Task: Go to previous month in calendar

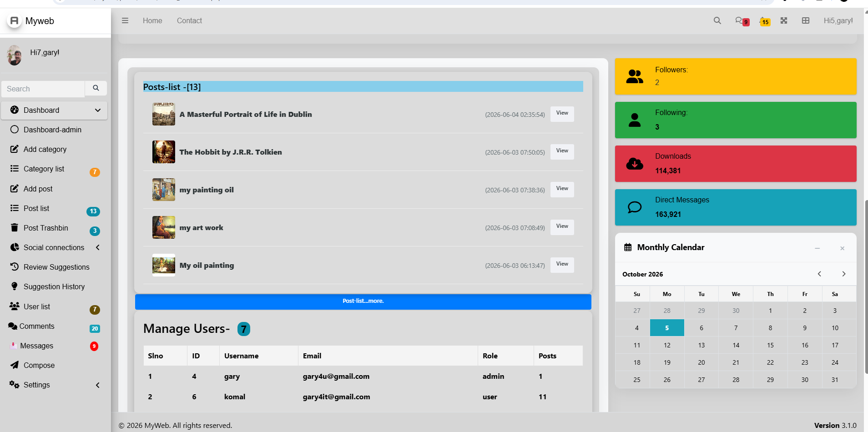Action: pyautogui.click(x=819, y=274)
